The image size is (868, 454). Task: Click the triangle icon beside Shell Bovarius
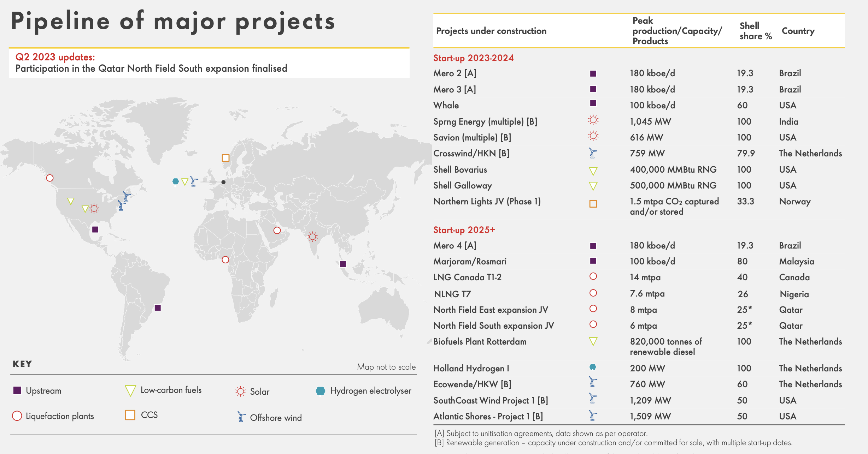pos(593,171)
